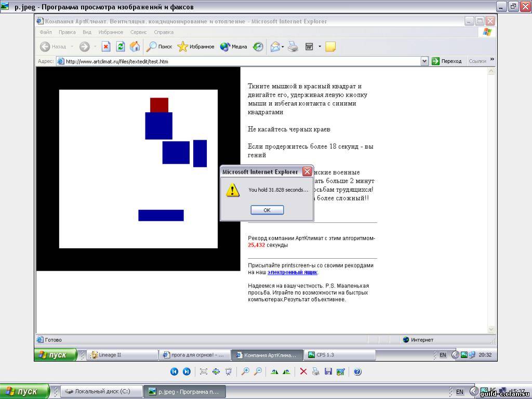This screenshot has width=532, height=399.
Task: Open the Сервис menu
Action: [x=138, y=32]
